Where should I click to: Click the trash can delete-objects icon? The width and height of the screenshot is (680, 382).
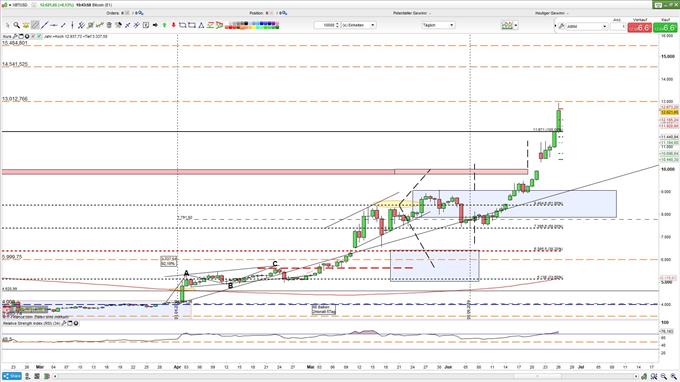[109, 25]
